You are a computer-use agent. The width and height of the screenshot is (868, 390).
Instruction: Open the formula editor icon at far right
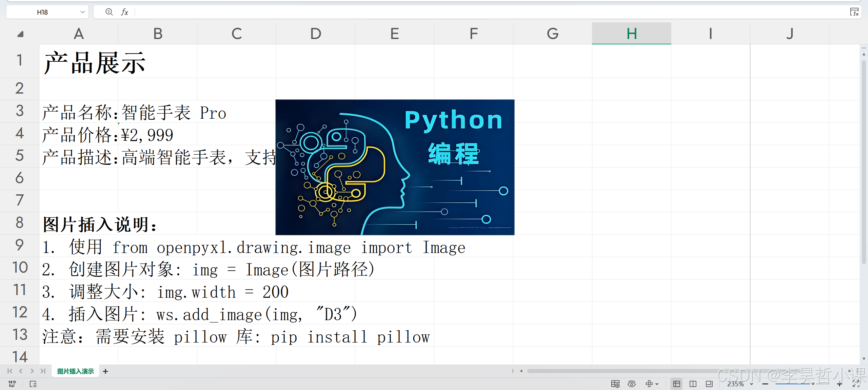(854, 12)
